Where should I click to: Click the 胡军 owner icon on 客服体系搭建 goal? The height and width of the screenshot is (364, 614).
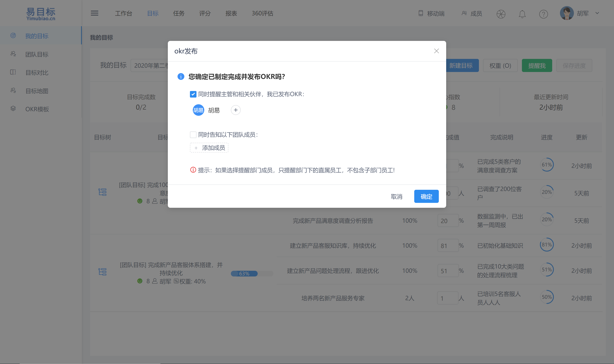pos(155,281)
